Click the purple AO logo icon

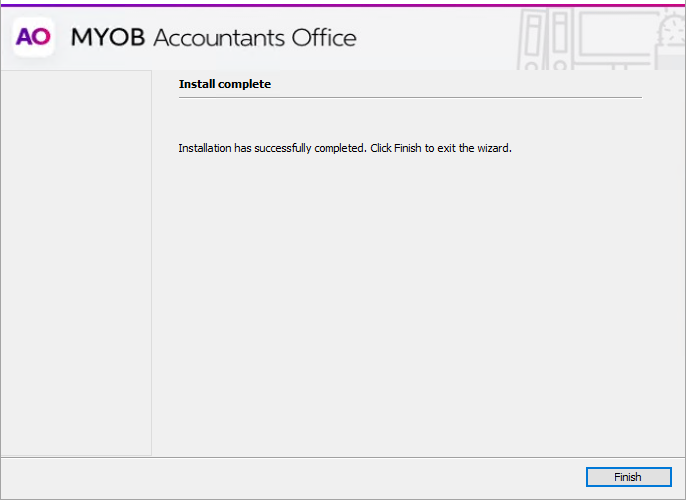click(x=33, y=37)
